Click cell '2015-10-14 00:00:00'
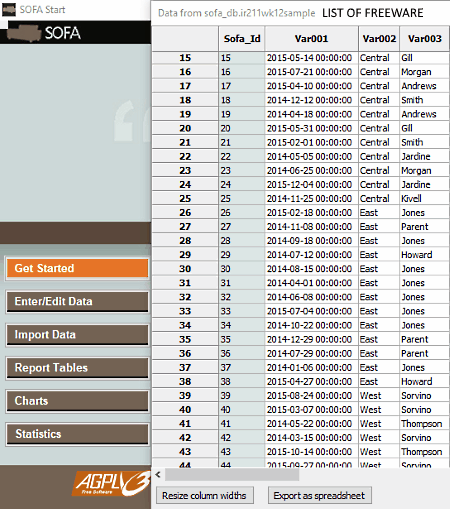Viewport: 450px width, 509px height. tap(311, 452)
